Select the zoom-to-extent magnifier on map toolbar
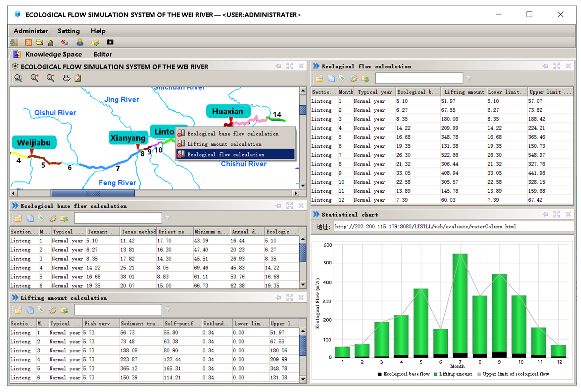This screenshot has height=392, width=581. (x=18, y=78)
